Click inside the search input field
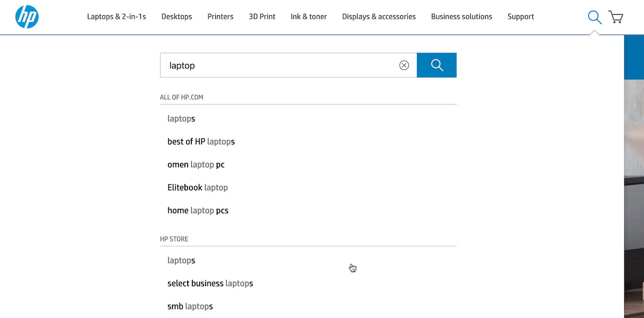The image size is (644, 318). click(276, 65)
